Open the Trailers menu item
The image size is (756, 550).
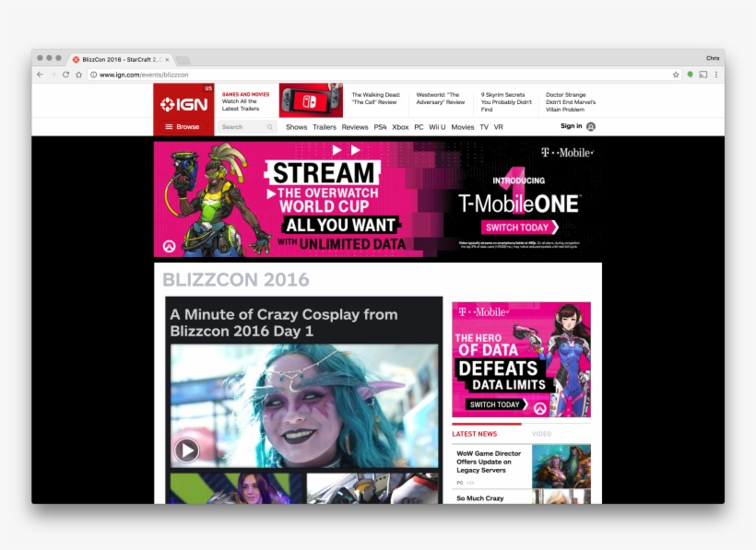pyautogui.click(x=324, y=127)
